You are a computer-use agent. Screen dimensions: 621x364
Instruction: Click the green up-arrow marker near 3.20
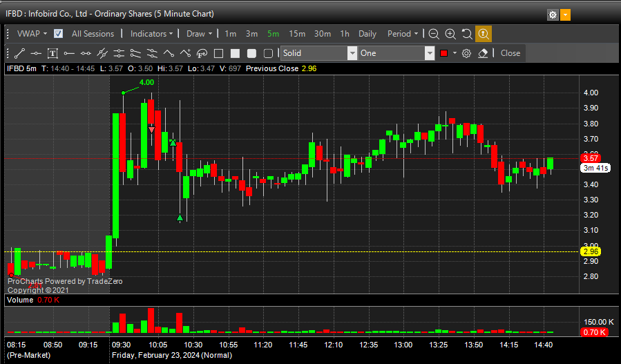click(x=180, y=218)
